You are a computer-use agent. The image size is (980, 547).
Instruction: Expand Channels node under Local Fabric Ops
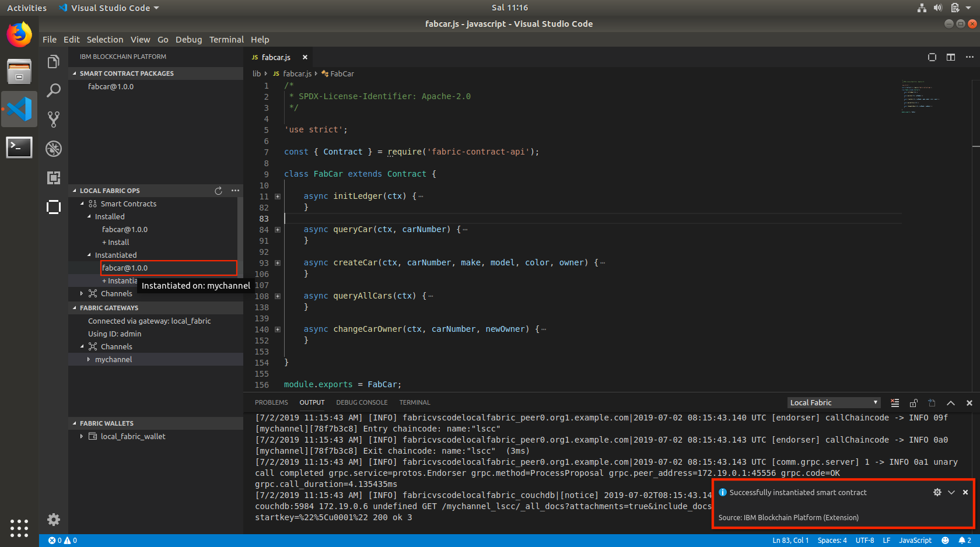coord(82,293)
